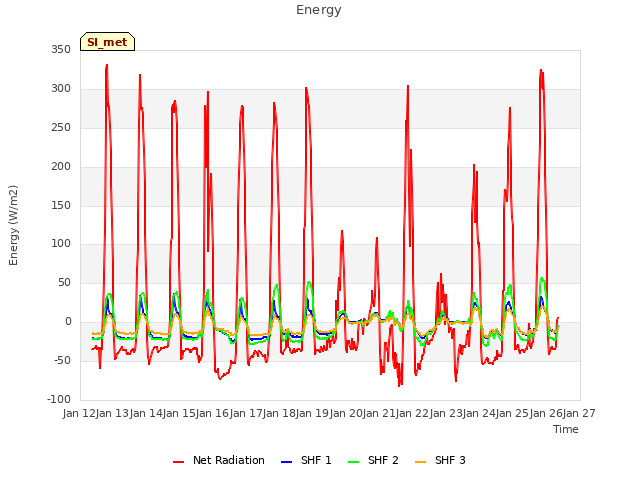Click the 0 y-axis tick label

pos(68,322)
